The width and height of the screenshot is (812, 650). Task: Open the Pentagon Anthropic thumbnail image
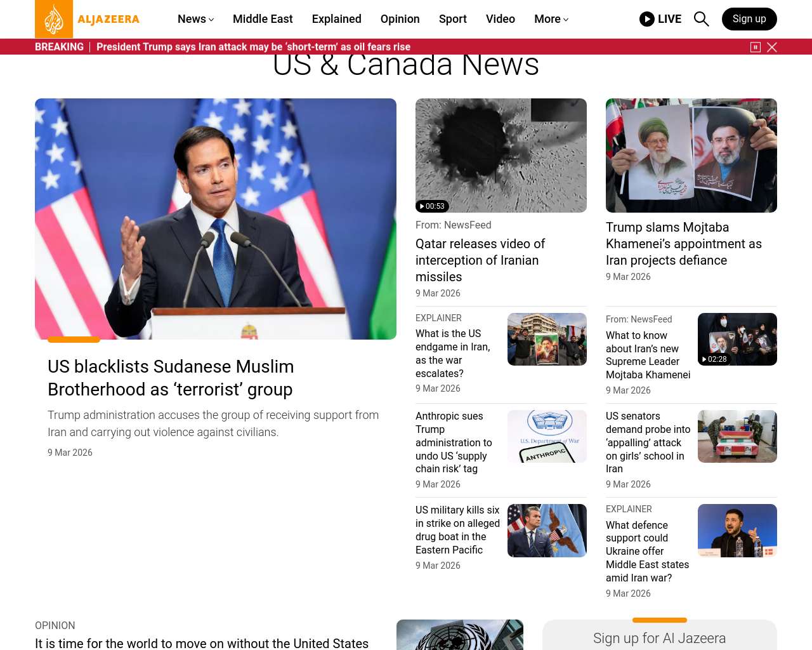(x=547, y=436)
